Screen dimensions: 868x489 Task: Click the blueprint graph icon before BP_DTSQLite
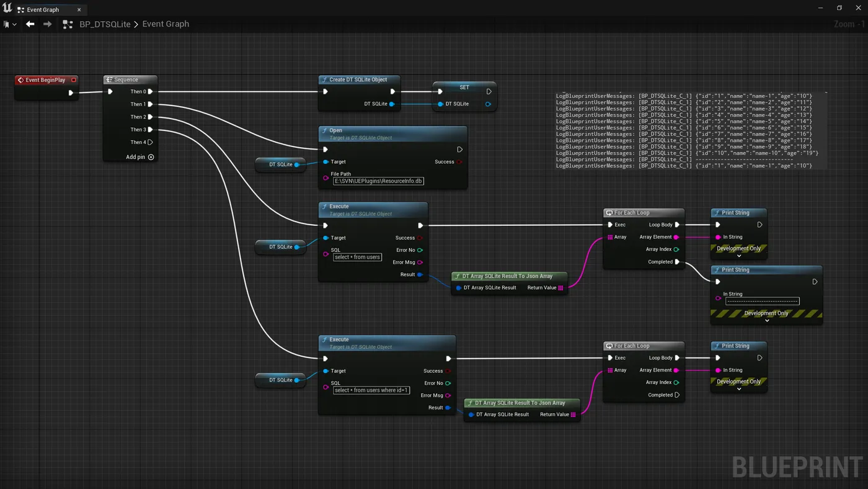click(68, 24)
